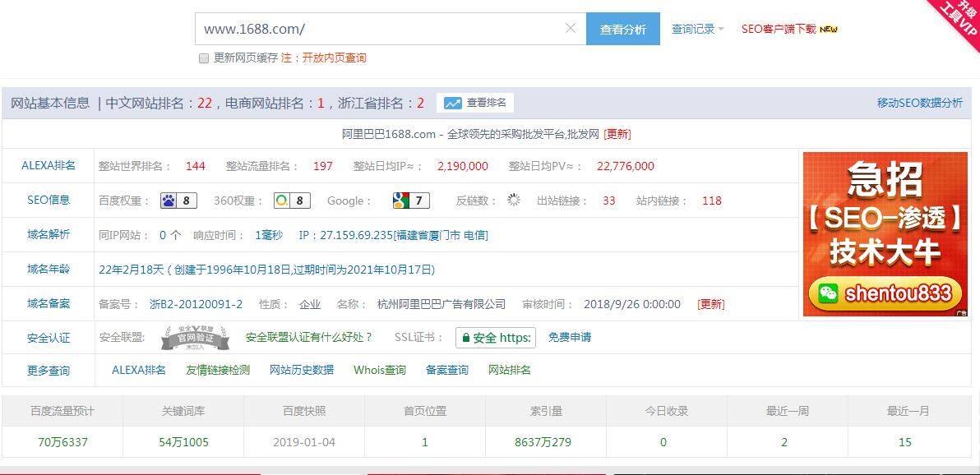
Task: Select the 安全认证 row label
Action: [x=49, y=338]
